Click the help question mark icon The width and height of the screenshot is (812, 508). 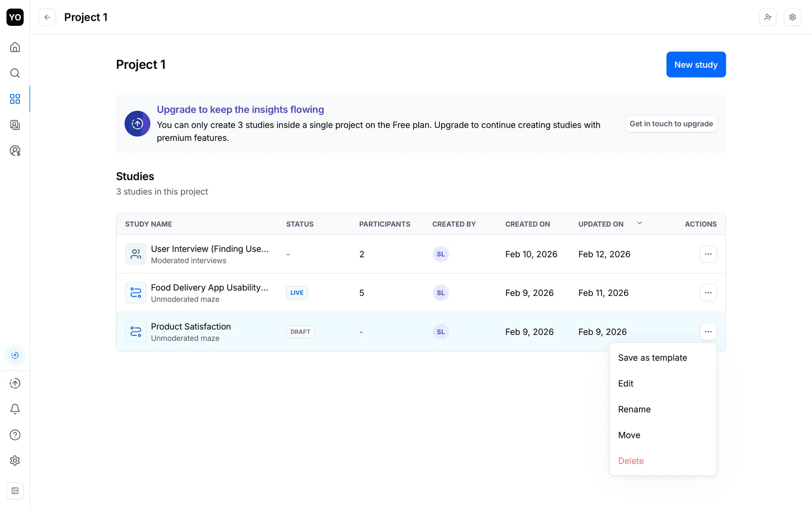pos(15,435)
